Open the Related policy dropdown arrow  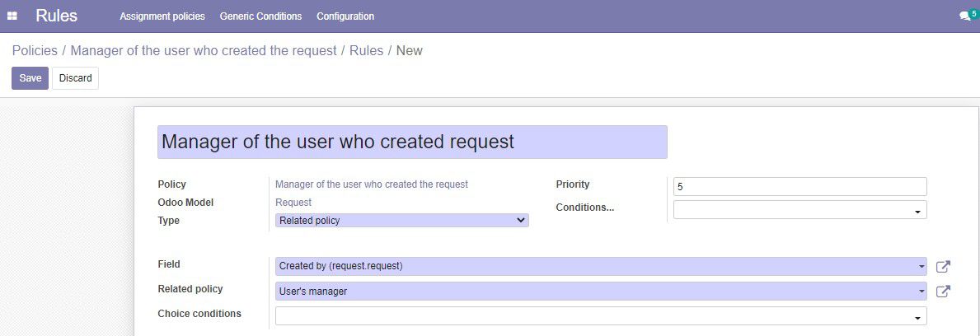pyautogui.click(x=921, y=291)
